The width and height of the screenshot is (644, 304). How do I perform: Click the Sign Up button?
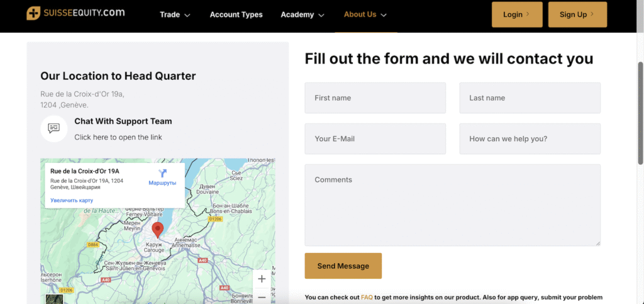click(577, 14)
